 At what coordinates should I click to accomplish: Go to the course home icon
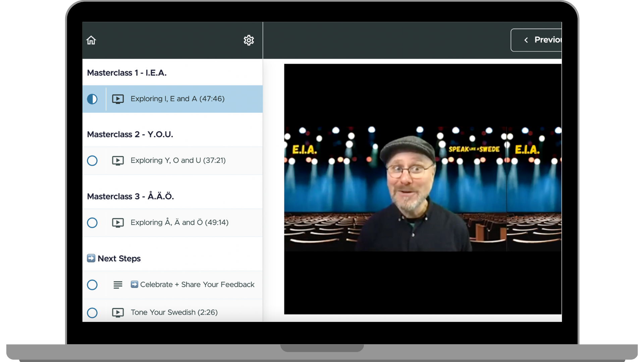coord(91,40)
